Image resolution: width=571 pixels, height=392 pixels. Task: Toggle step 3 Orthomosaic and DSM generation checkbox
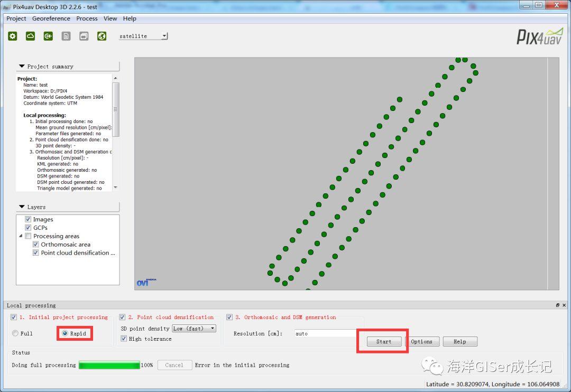point(229,317)
